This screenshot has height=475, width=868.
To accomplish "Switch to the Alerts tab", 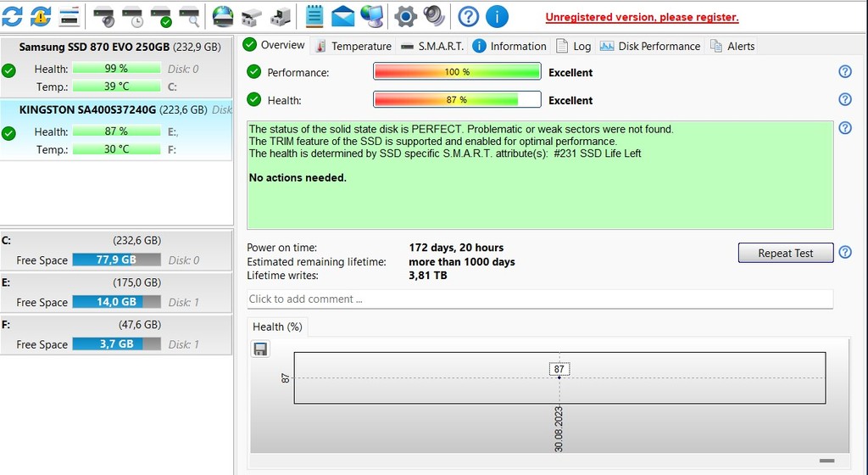I will pyautogui.click(x=732, y=46).
